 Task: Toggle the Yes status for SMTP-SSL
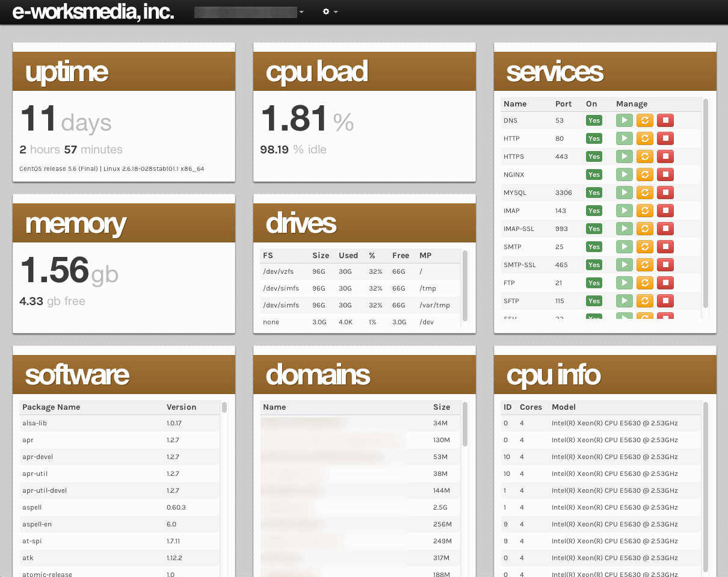click(594, 265)
